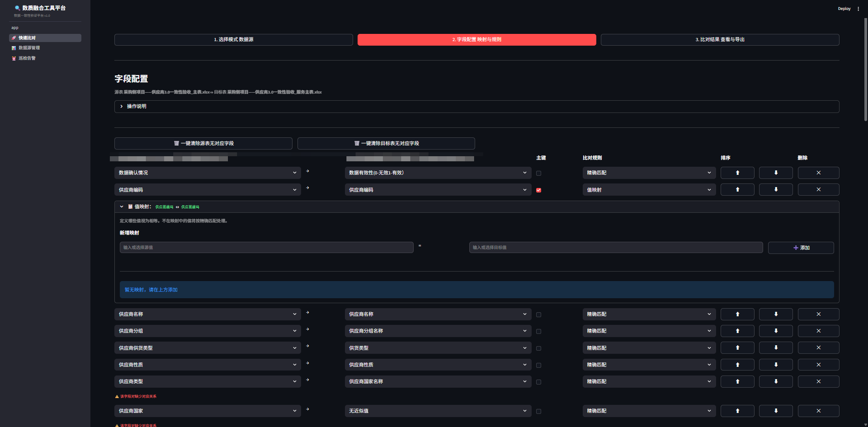Move the 供应商分组 row down
Screen dimensions: 868x427
pyautogui.click(x=775, y=331)
